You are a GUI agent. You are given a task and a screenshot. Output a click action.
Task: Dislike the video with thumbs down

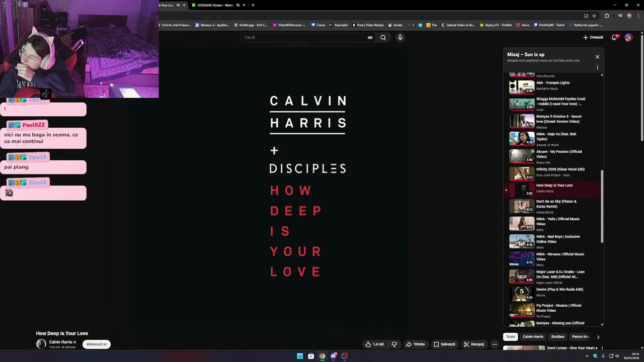pos(394,344)
